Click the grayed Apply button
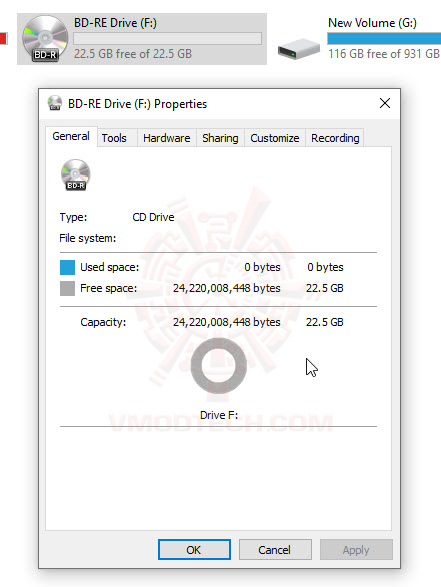The width and height of the screenshot is (441, 587). [356, 550]
